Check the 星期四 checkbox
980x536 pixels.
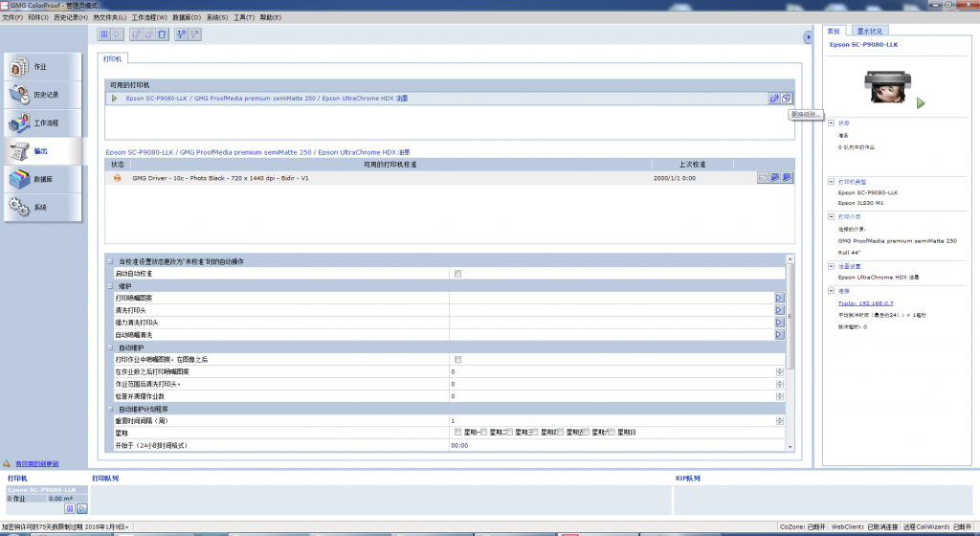(x=535, y=433)
